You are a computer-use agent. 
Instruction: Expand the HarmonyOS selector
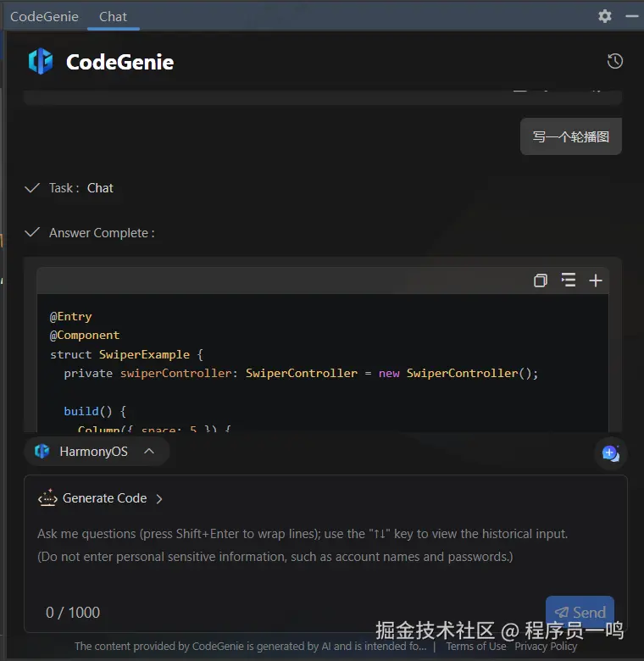pyautogui.click(x=97, y=452)
